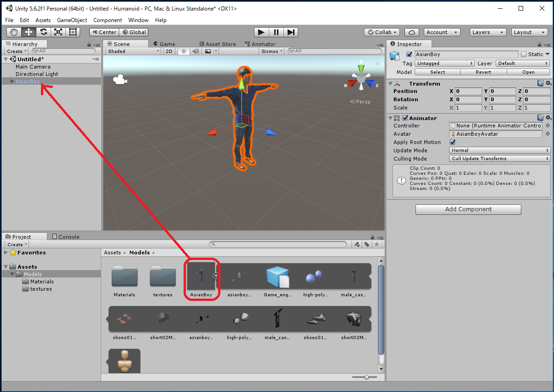
Task: Select the Hand tool in toolbar
Action: point(14,32)
